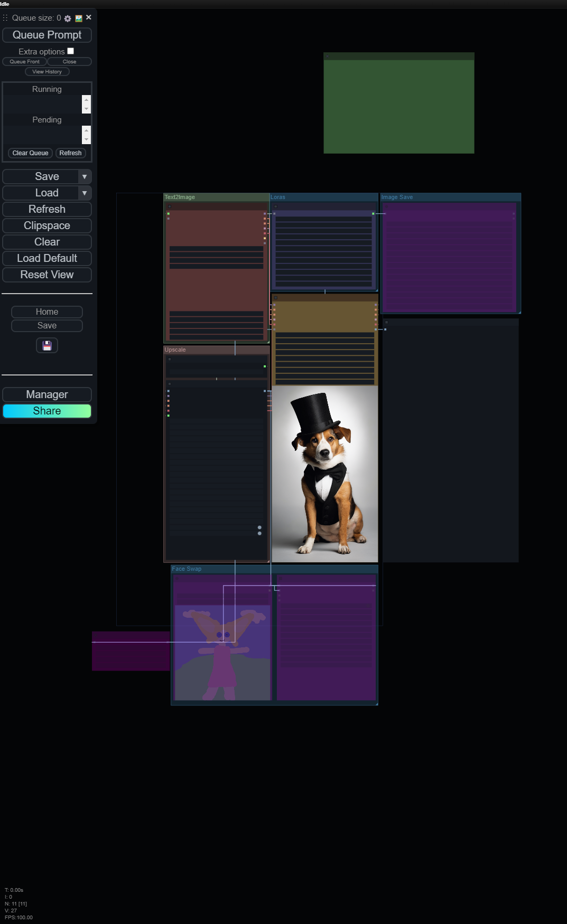Click the floppy disk save icon
Screen dimensions: 567x924
pos(47,345)
